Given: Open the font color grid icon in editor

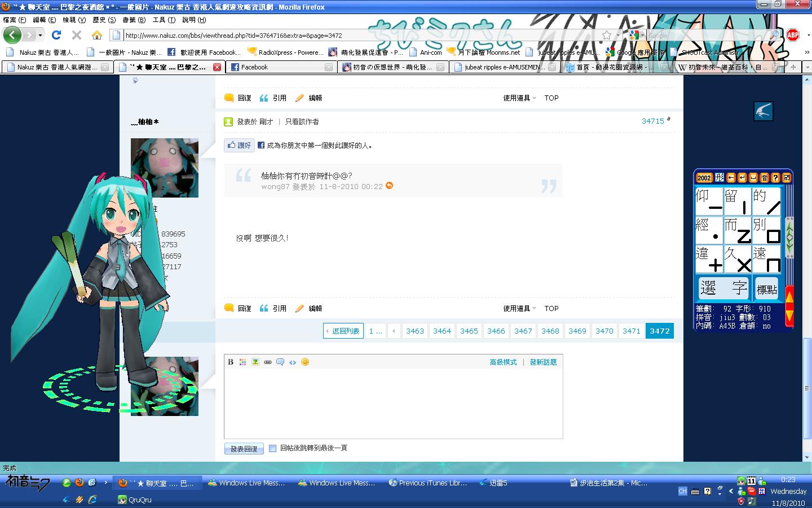Looking at the screenshot, I should tap(243, 362).
